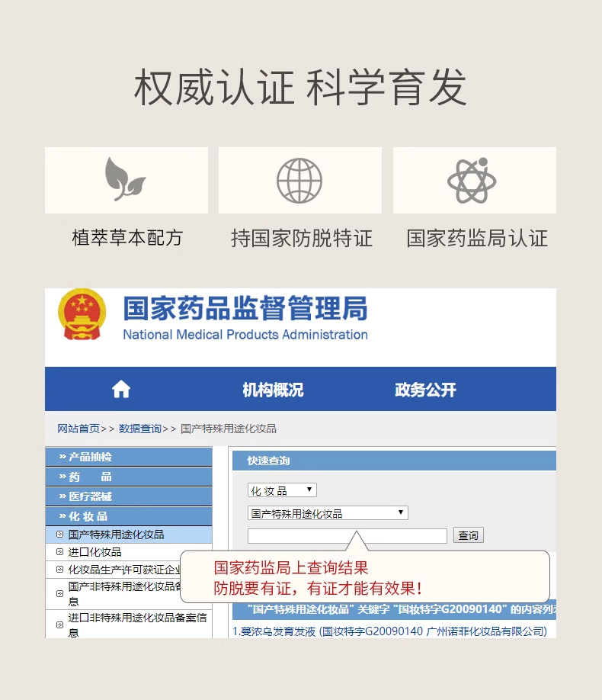Click the 防脱要有证，有证才能有效果 callout line

[x=318, y=589]
